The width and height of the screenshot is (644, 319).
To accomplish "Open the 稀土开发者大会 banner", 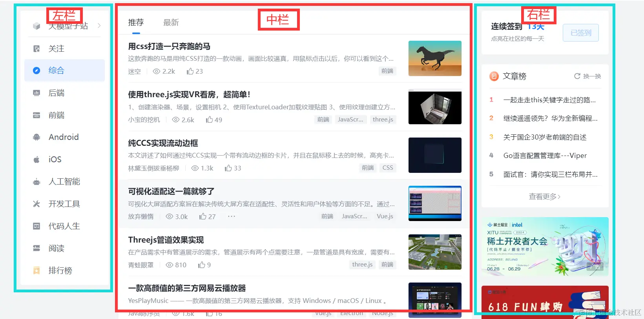I will pos(545,246).
